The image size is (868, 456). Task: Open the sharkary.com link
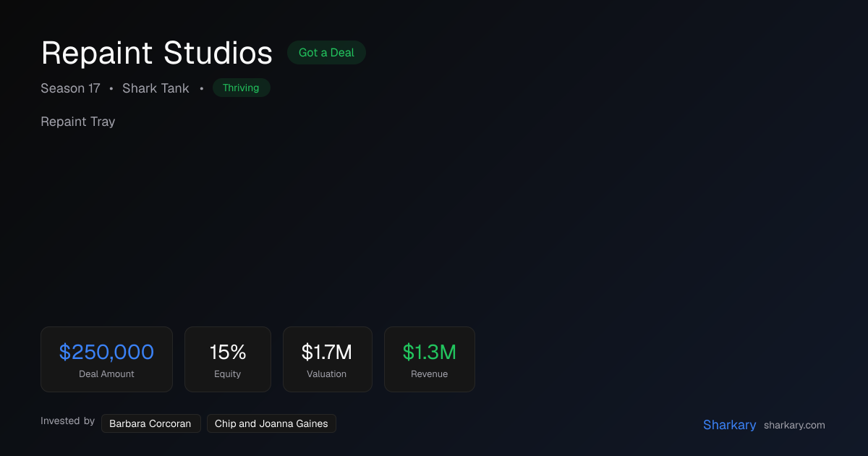point(794,426)
